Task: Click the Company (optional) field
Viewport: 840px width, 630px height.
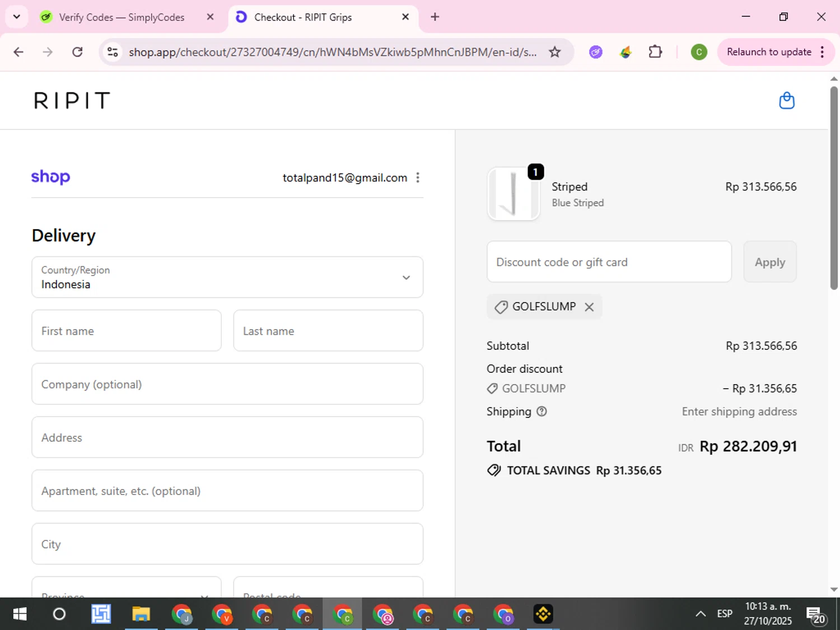Action: (x=227, y=384)
